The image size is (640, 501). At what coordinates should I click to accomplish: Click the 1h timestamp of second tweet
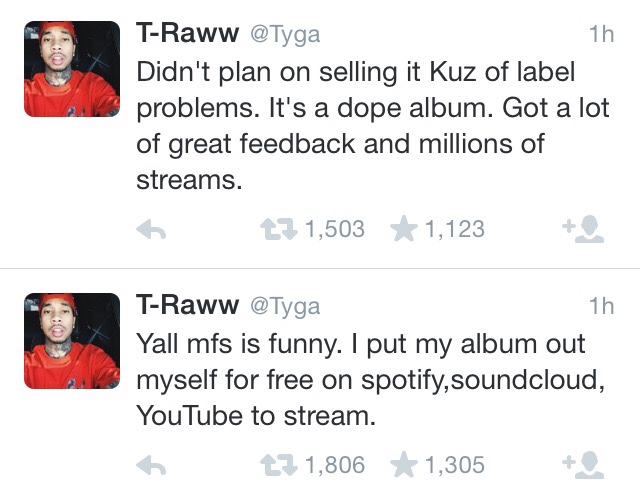[602, 306]
